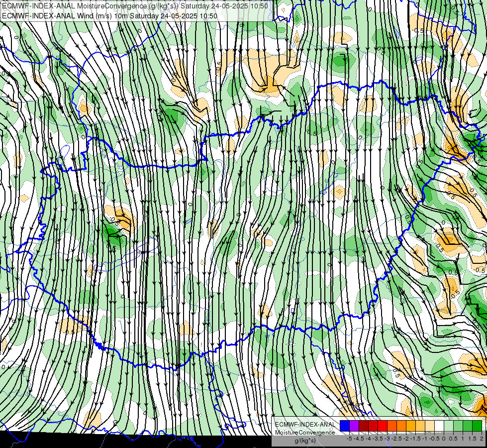Click the '2' legend scale value
The image size is (487, 448).
(482, 439)
